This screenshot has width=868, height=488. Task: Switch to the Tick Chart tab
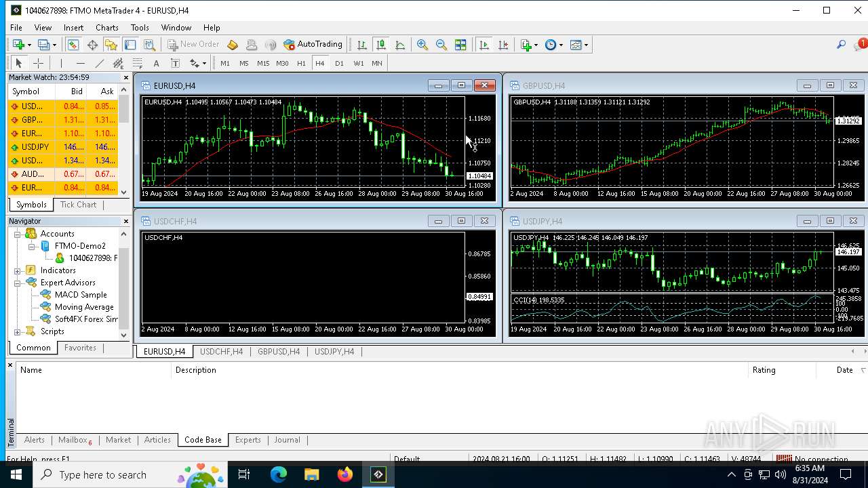coord(79,205)
